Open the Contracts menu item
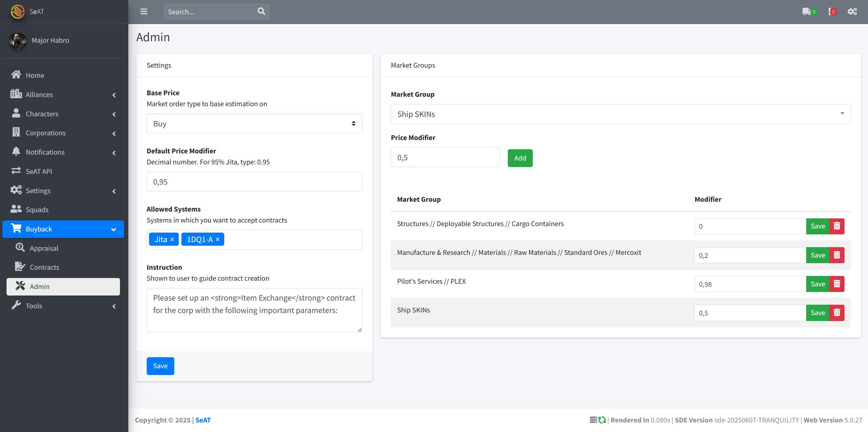The width and height of the screenshot is (868, 432). click(x=44, y=267)
